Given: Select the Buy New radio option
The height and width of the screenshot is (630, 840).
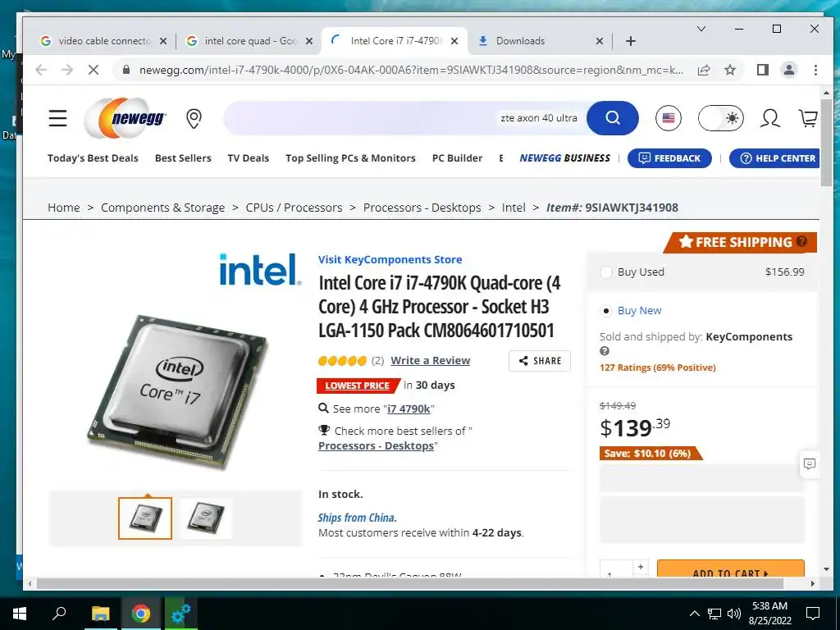Looking at the screenshot, I should (606, 311).
